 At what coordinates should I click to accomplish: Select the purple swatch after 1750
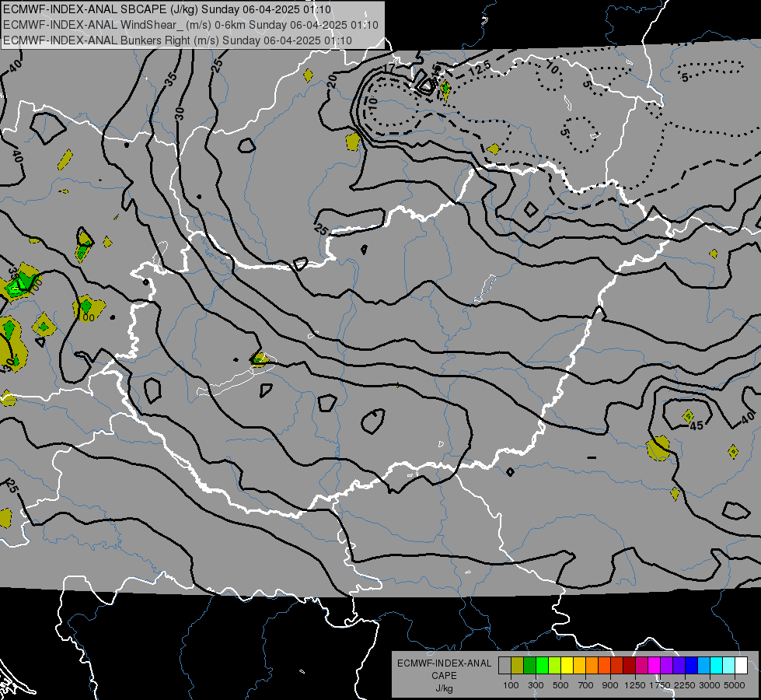tap(667, 666)
